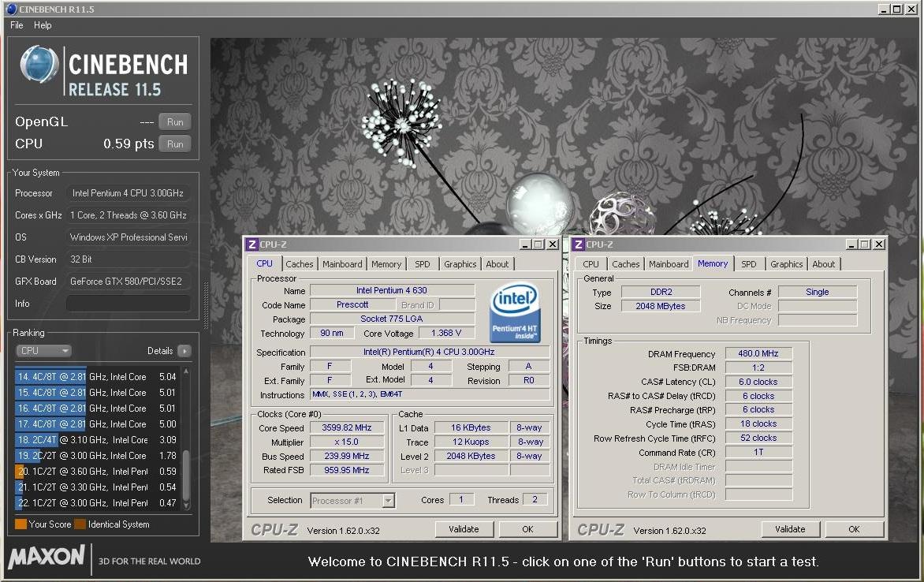The height and width of the screenshot is (582, 924).
Task: Run the OpenGL benchmark
Action: 175,122
